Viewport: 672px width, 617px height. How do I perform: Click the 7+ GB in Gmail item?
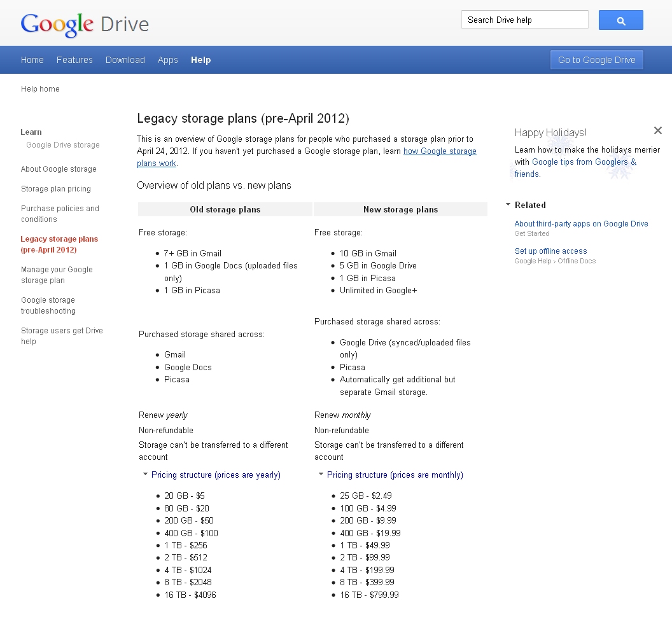[193, 253]
